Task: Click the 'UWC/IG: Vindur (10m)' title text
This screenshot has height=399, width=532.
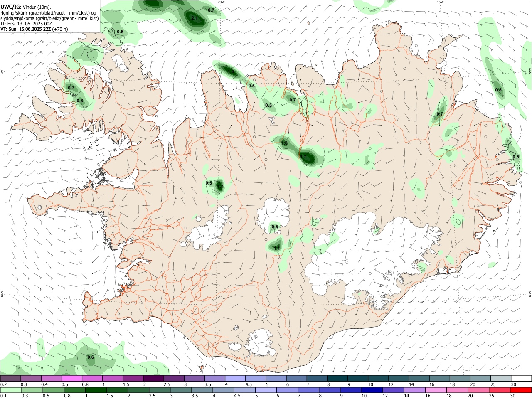Action: (26, 7)
